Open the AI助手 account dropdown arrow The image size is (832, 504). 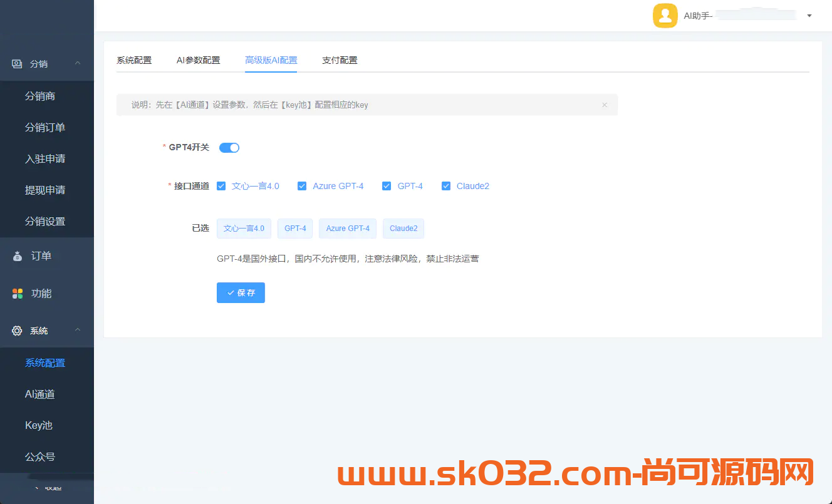[x=809, y=16]
